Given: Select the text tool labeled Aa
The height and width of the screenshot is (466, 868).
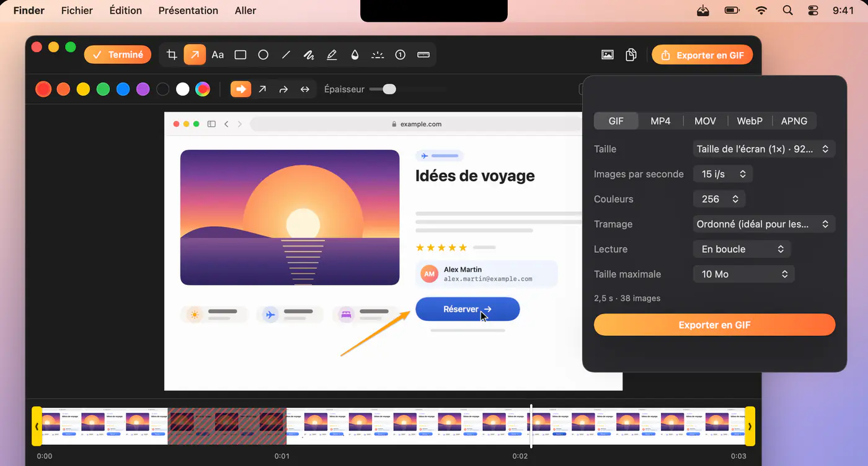Looking at the screenshot, I should 218,55.
